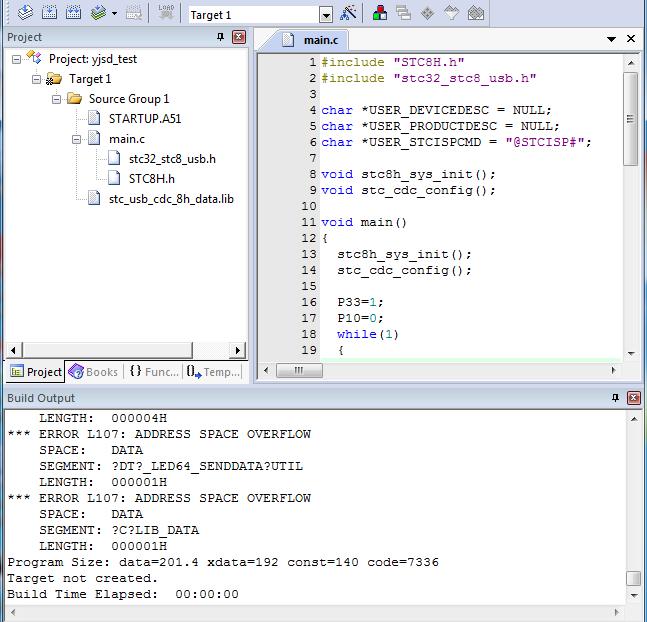Collapse the main.c includes node

[76, 140]
